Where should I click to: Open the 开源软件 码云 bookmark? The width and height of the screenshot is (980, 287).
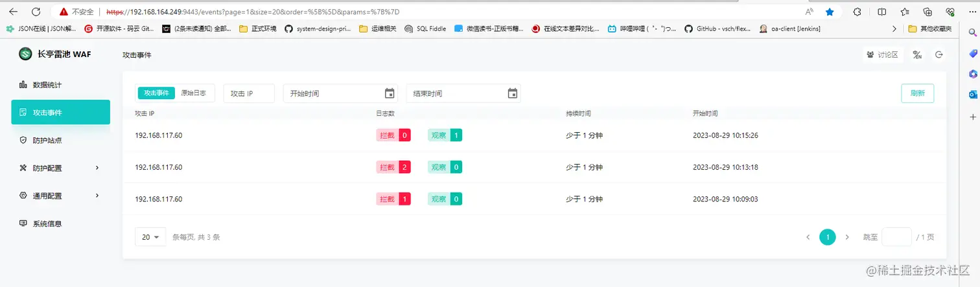click(x=119, y=29)
